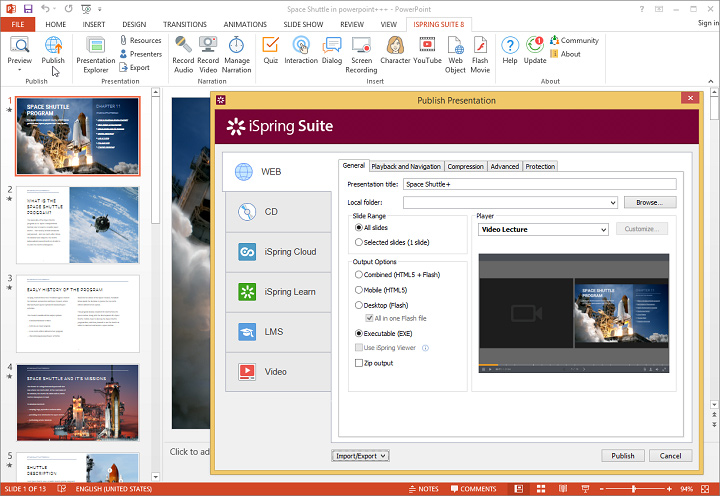The image size is (720, 496).
Task: Enable the Zip output checkbox
Action: [x=359, y=363]
